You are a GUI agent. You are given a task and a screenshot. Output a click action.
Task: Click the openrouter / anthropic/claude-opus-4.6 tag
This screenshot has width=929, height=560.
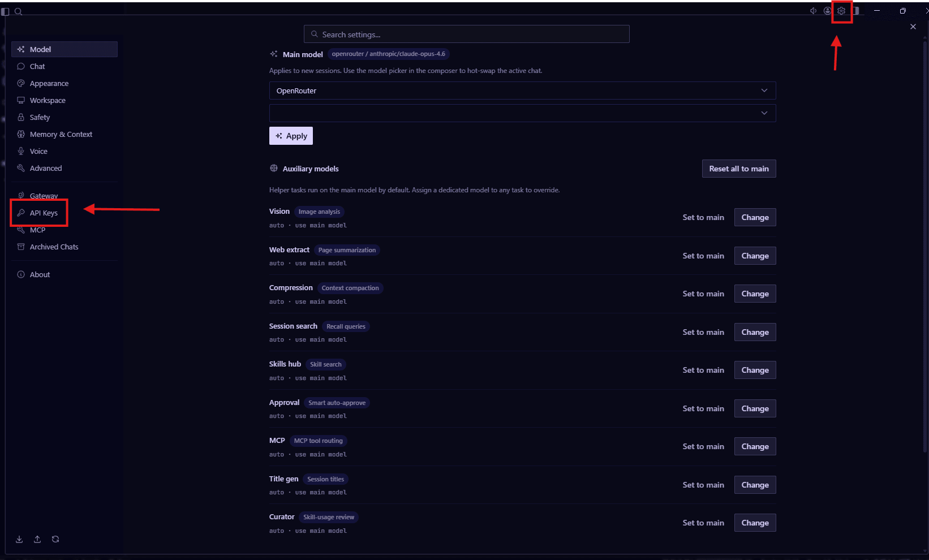coord(389,54)
